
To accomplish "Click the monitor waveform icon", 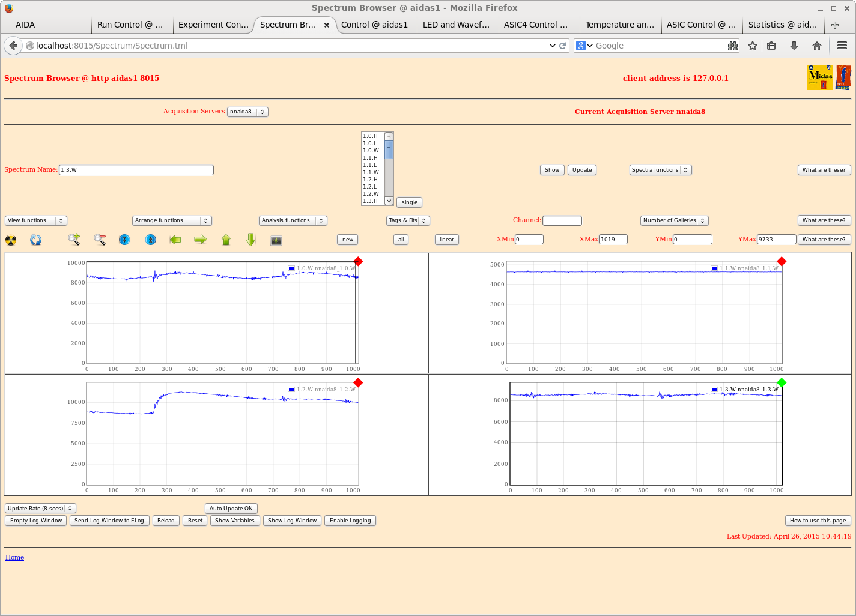I will tap(276, 240).
